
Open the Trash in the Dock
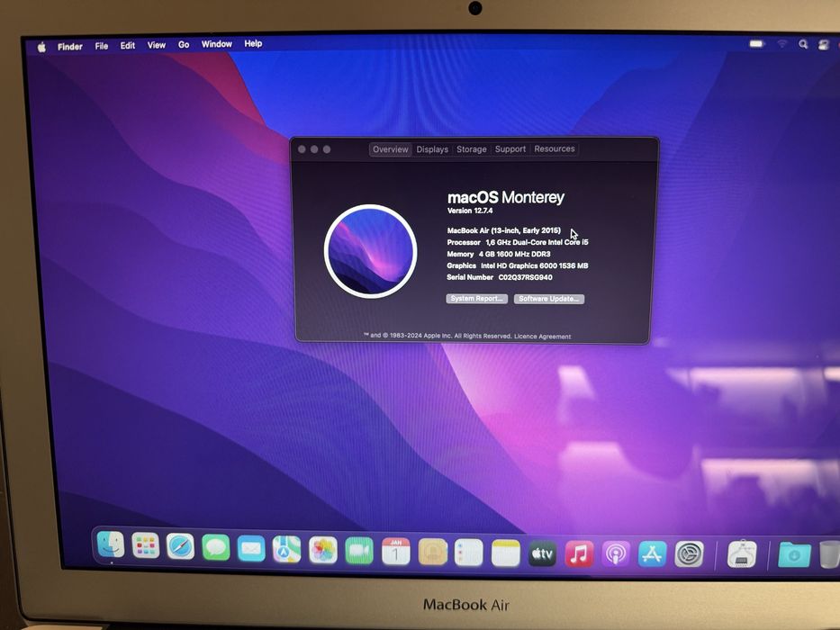point(829,554)
